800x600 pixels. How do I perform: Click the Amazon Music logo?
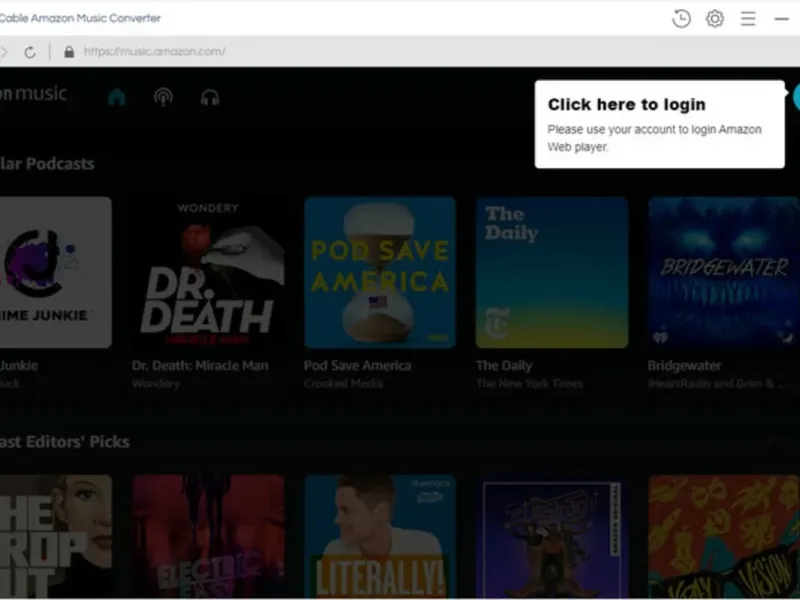[33, 94]
